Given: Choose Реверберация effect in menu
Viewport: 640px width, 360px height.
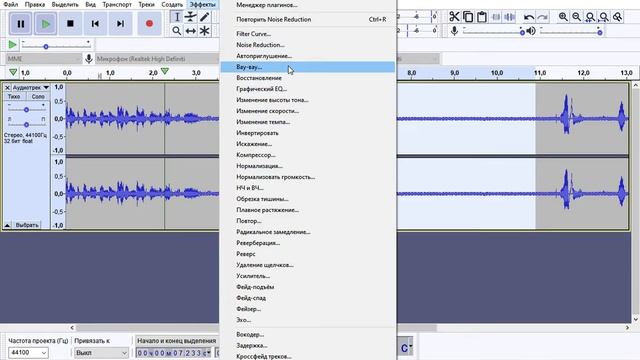Looking at the screenshot, I should coord(308,243).
